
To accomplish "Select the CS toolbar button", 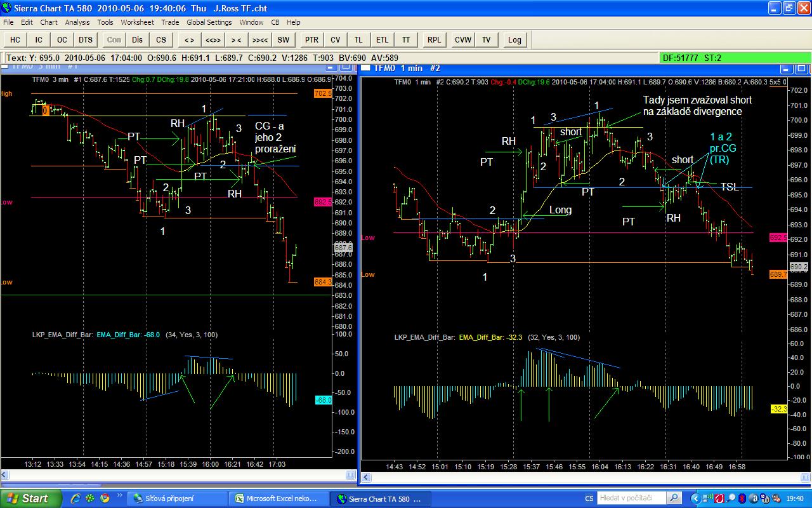I will click(161, 39).
